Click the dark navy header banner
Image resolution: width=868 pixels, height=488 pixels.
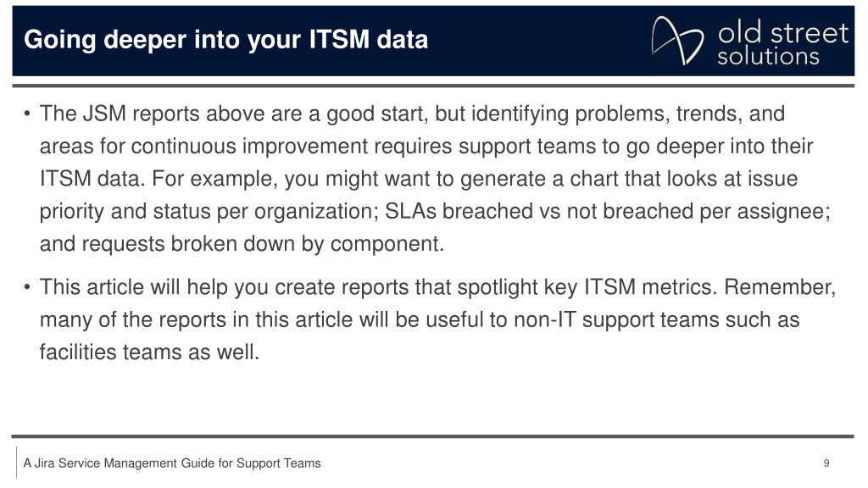tap(433, 41)
